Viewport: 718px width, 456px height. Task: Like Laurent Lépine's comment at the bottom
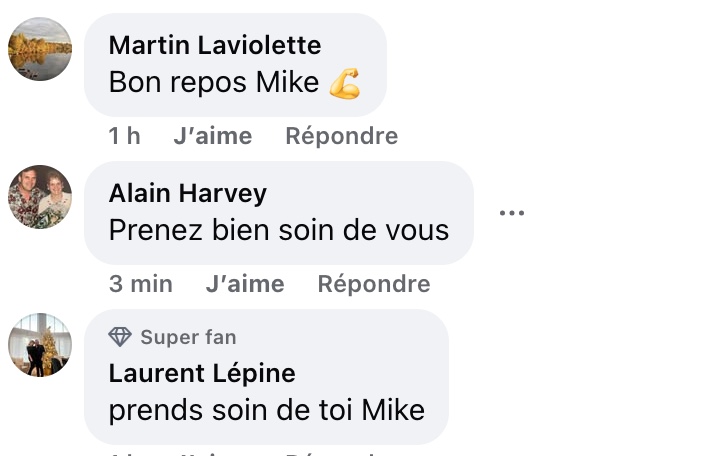point(213,453)
